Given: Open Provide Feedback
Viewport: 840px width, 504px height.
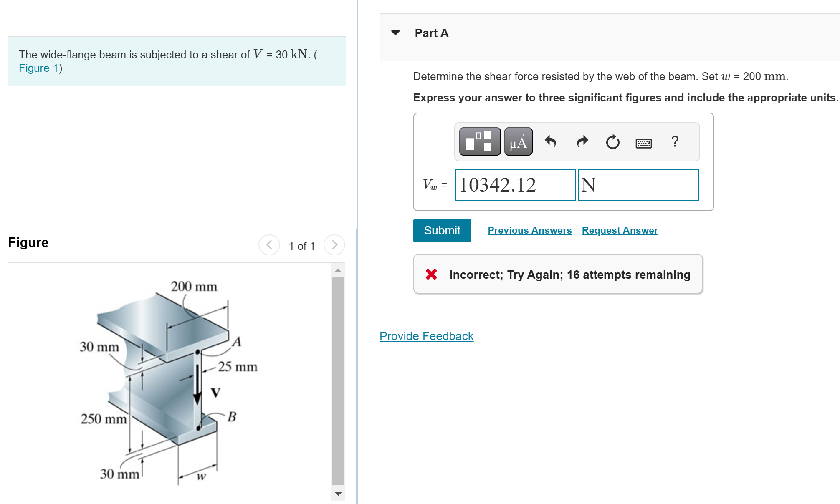Looking at the screenshot, I should [x=426, y=336].
